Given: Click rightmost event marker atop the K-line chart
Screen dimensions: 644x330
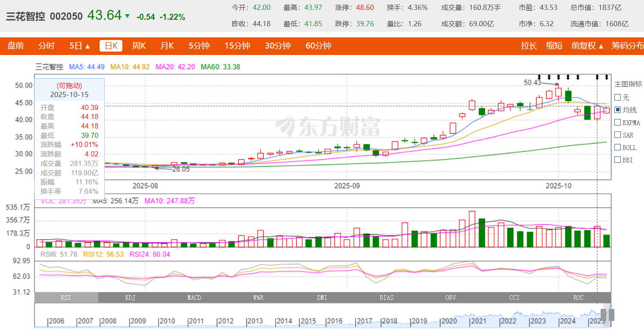Looking at the screenshot, I should tap(607, 77).
